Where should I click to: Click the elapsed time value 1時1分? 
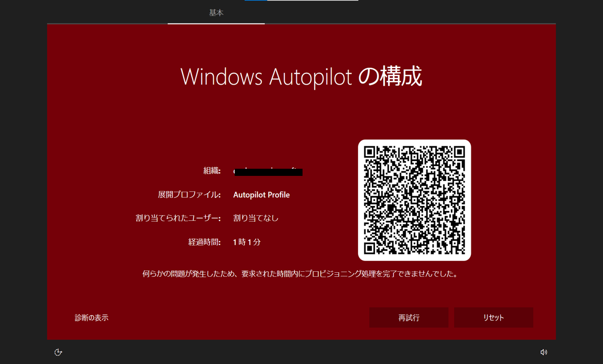point(246,242)
